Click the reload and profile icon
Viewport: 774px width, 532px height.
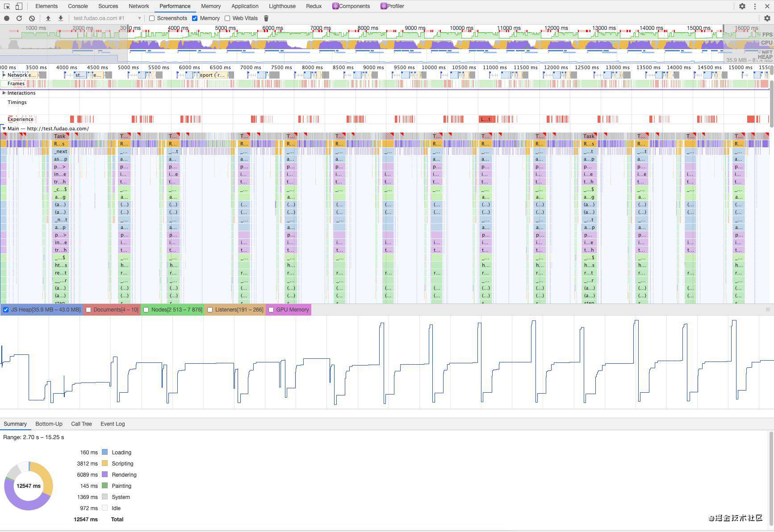tap(19, 18)
